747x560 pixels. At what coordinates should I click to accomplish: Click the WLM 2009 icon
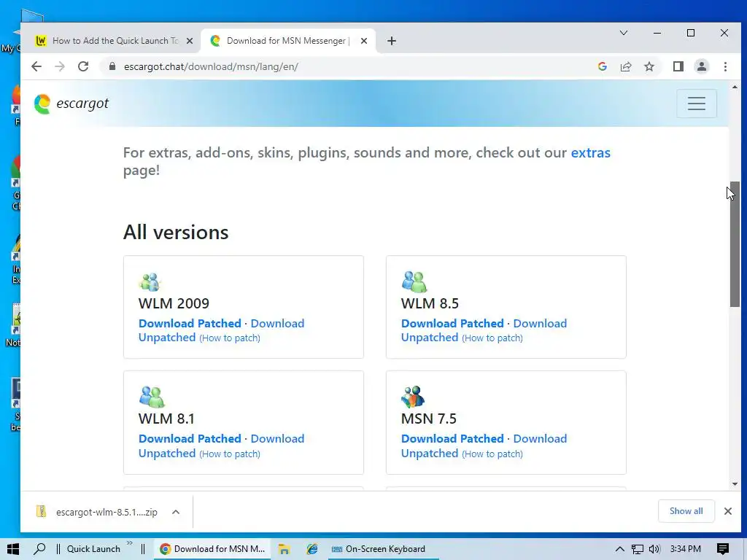[150, 282]
